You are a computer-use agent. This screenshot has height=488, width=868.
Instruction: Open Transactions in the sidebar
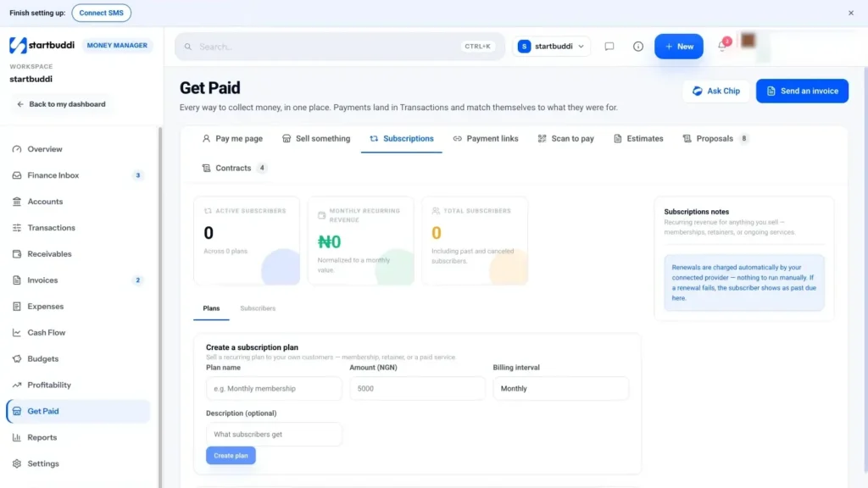pos(78,228)
